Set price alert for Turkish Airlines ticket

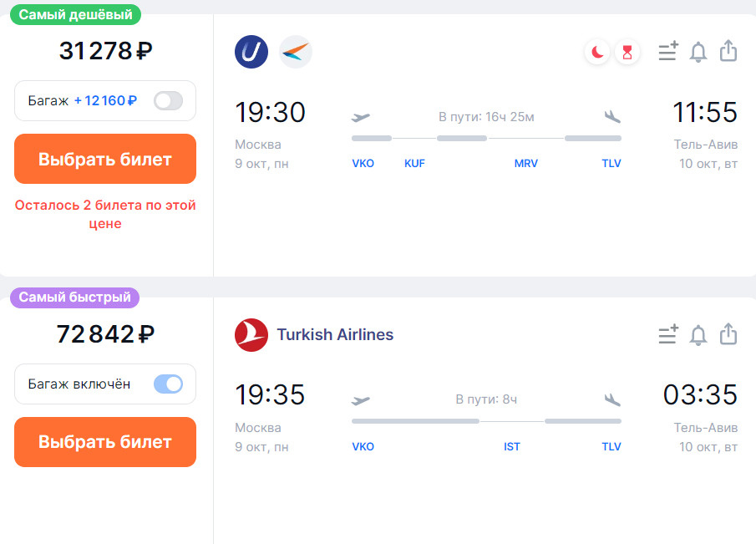698,335
